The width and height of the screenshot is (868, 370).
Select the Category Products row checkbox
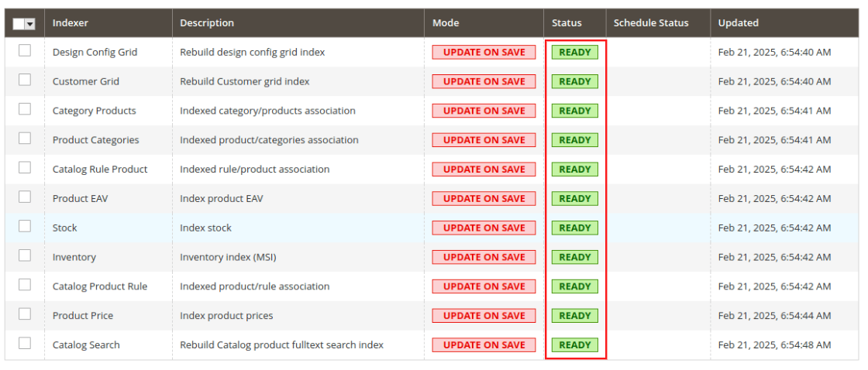point(24,109)
